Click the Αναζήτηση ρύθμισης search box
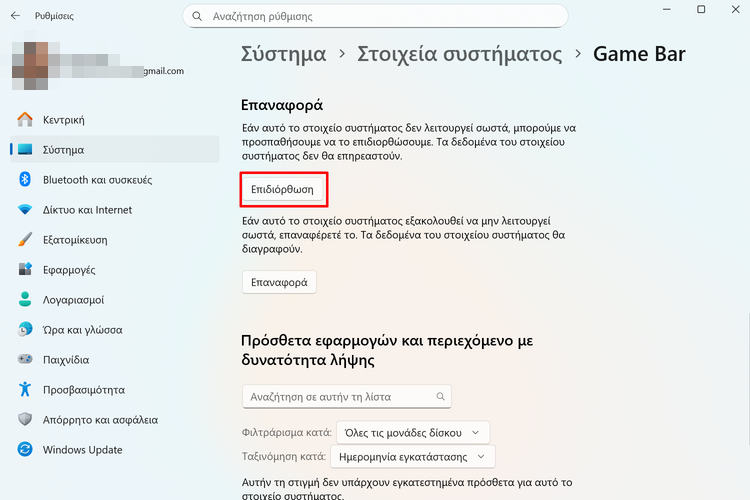The height and width of the screenshot is (500, 750). (375, 17)
